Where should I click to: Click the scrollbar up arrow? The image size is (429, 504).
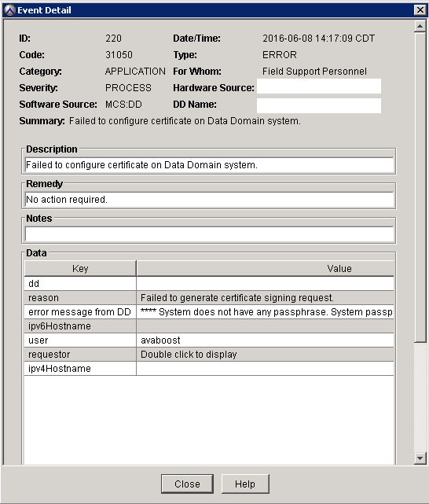[420, 26]
